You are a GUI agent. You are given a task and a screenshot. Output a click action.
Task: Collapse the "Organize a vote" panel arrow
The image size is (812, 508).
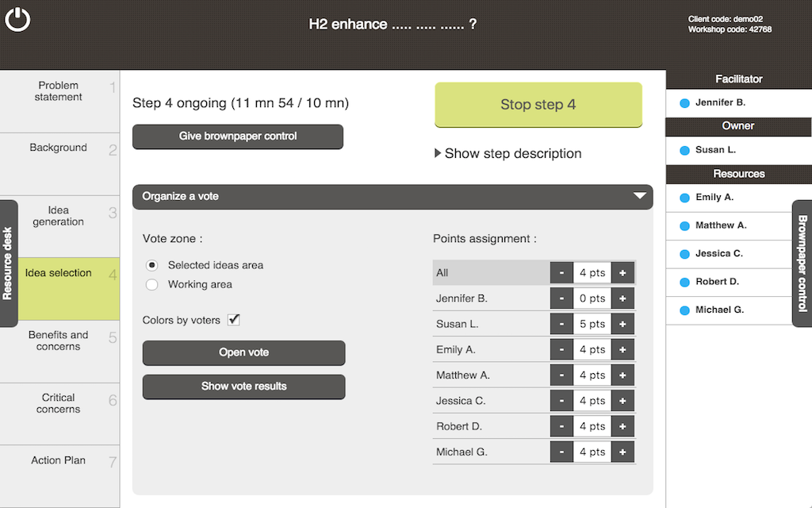[x=638, y=196]
